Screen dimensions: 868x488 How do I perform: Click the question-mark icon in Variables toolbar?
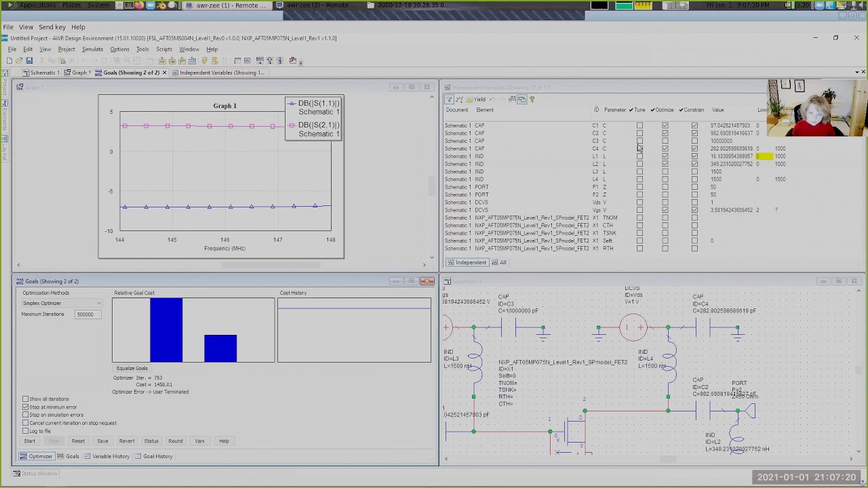[x=532, y=100]
